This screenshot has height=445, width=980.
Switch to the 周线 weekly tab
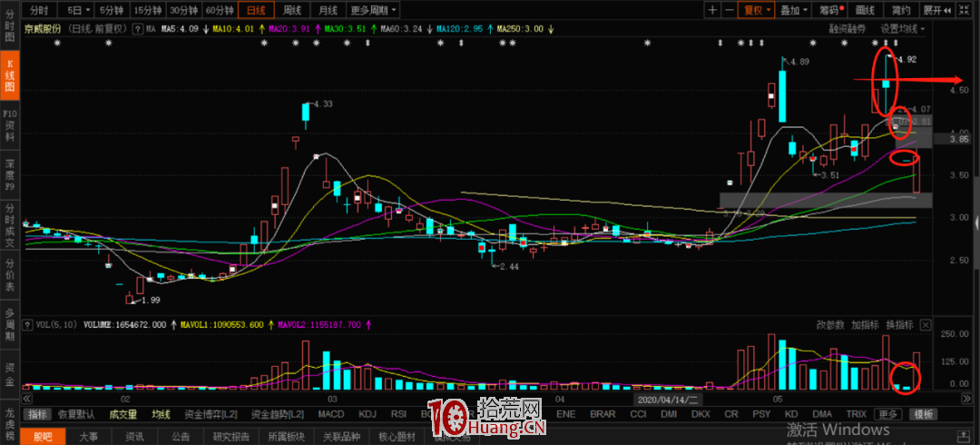pos(292,10)
